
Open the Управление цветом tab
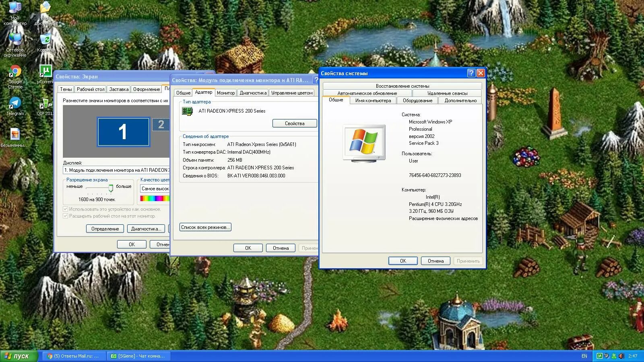click(292, 93)
